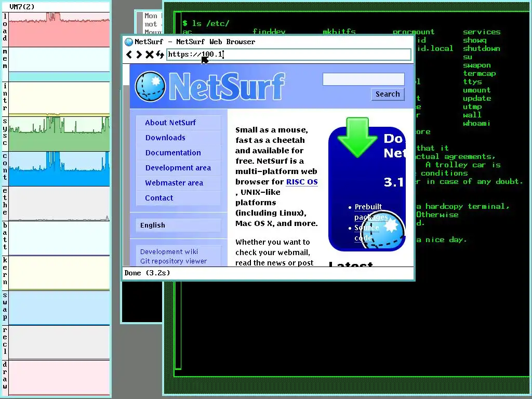Click 'shutdown' in the terminal listing
The image size is (532, 399).
click(x=482, y=48)
